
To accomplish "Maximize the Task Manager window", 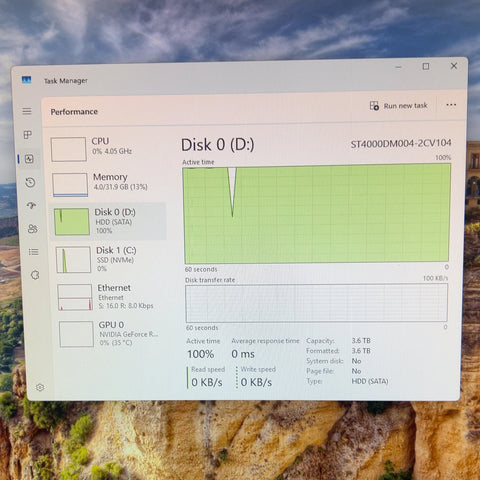I will point(426,66).
